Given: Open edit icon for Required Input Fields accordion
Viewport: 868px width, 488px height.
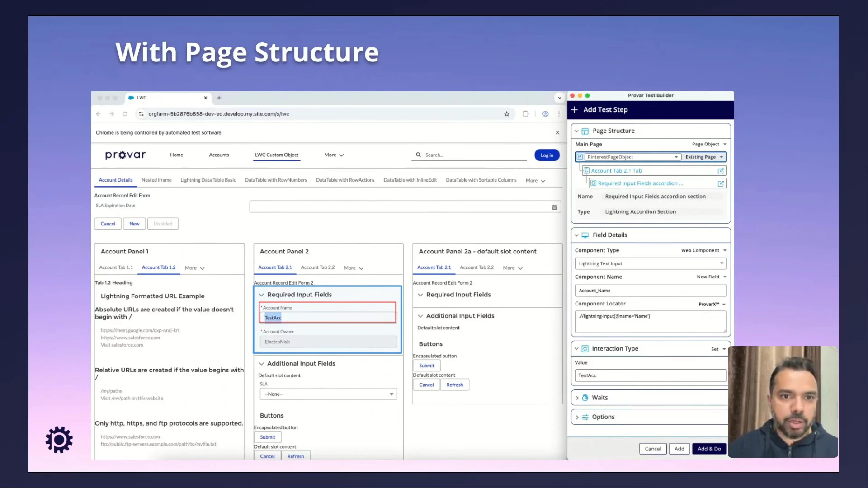Looking at the screenshot, I should [721, 183].
